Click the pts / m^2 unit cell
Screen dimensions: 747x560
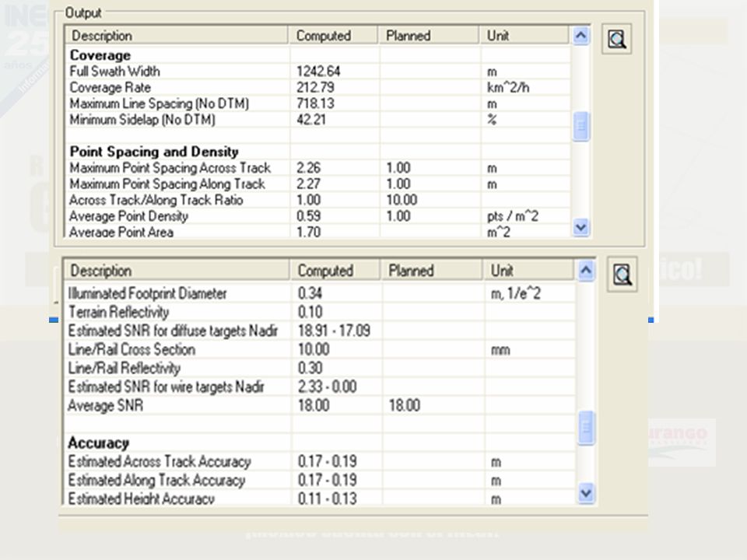click(x=513, y=216)
